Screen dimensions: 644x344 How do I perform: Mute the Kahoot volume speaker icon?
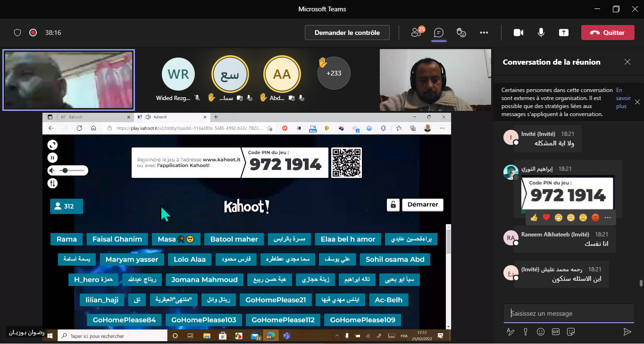point(52,170)
